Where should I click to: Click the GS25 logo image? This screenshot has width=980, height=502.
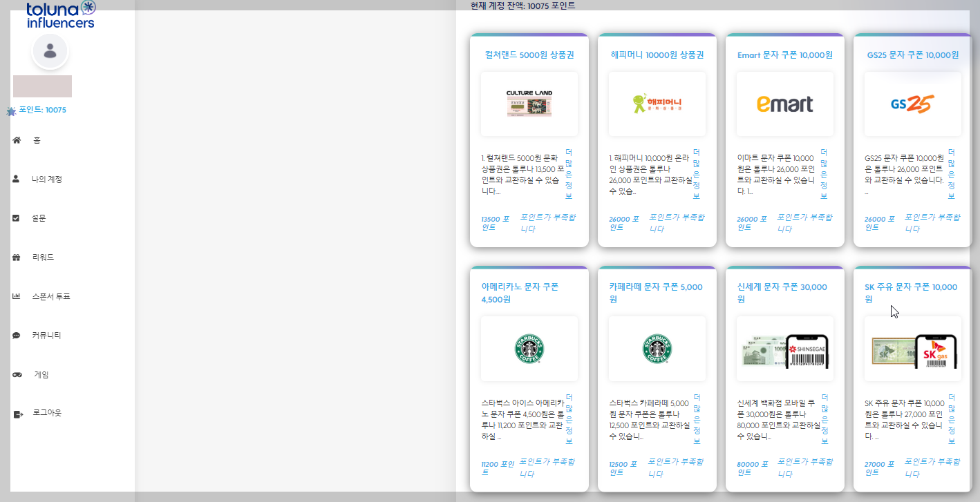[912, 104]
